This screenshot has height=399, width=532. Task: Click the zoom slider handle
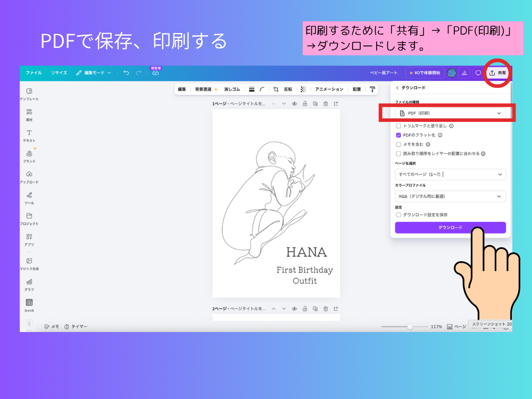click(x=410, y=327)
